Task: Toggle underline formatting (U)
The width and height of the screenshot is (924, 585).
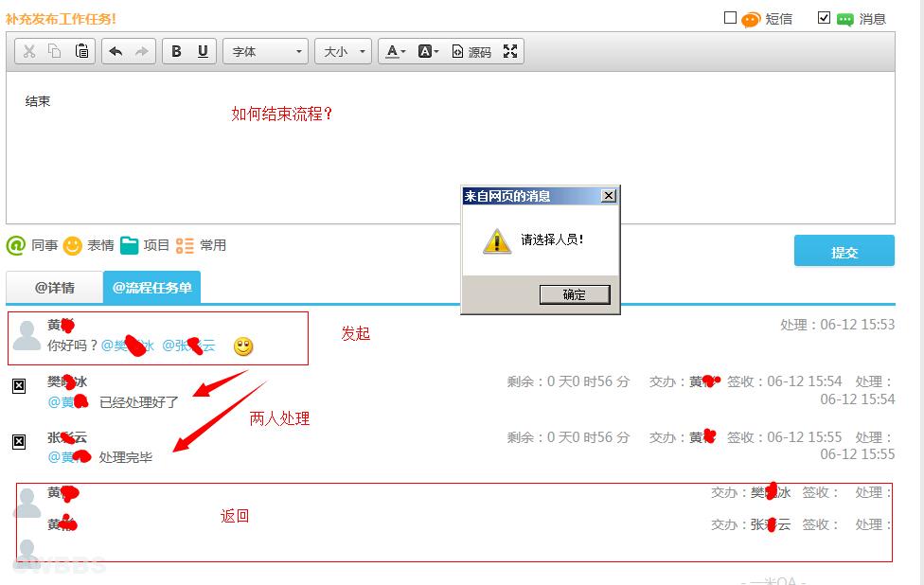Action: pos(203,51)
